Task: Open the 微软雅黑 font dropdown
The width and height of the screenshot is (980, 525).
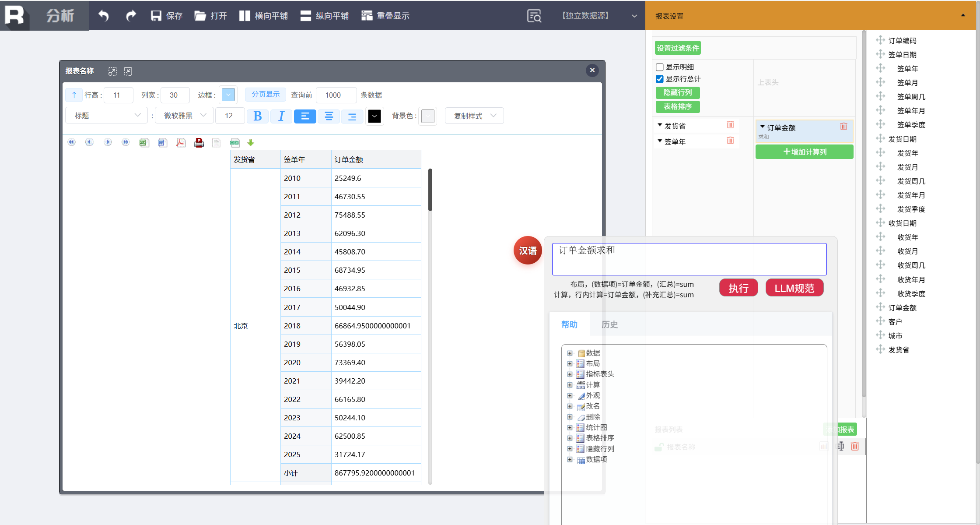Action: 185,116
